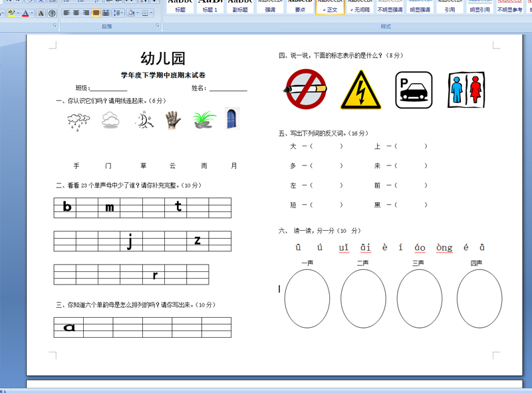Select the rain cloud picture
The image size is (532, 393).
click(78, 122)
